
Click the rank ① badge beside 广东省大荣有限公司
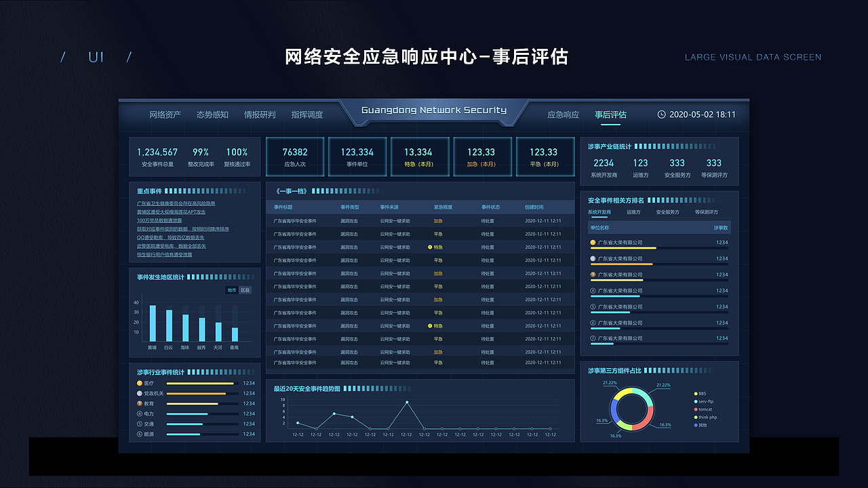(593, 242)
